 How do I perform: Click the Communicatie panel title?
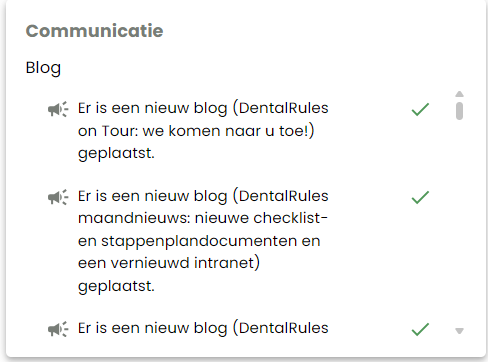(x=94, y=31)
